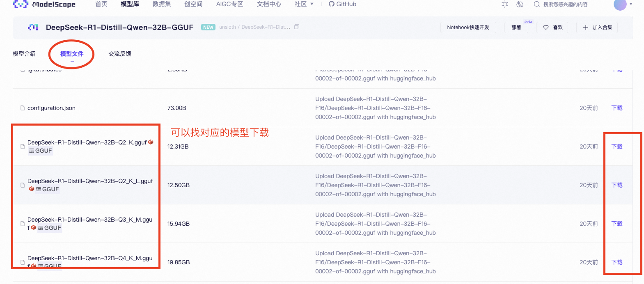Click the red cube icon after Q2_K.gguf

[x=151, y=142]
